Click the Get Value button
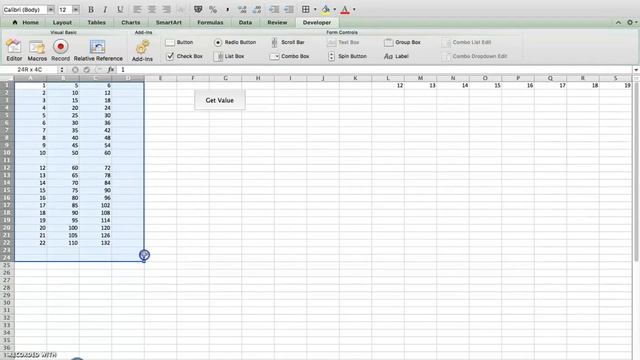 tap(220, 100)
